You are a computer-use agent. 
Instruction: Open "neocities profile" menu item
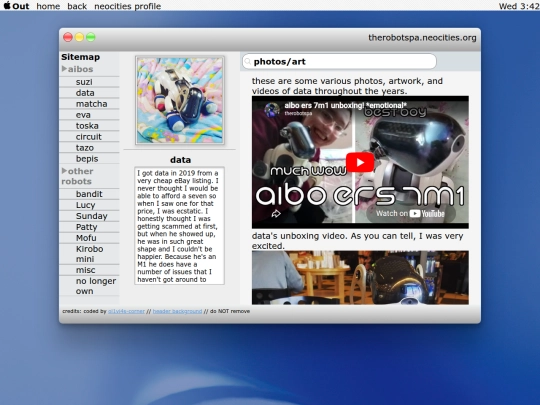(127, 6)
